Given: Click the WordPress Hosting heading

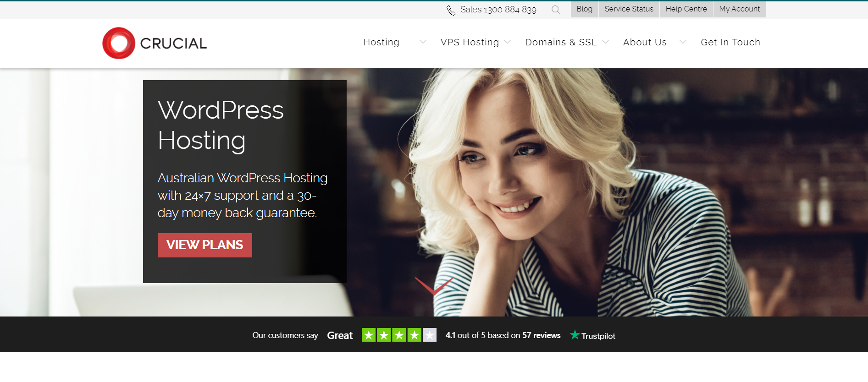Looking at the screenshot, I should tap(221, 125).
